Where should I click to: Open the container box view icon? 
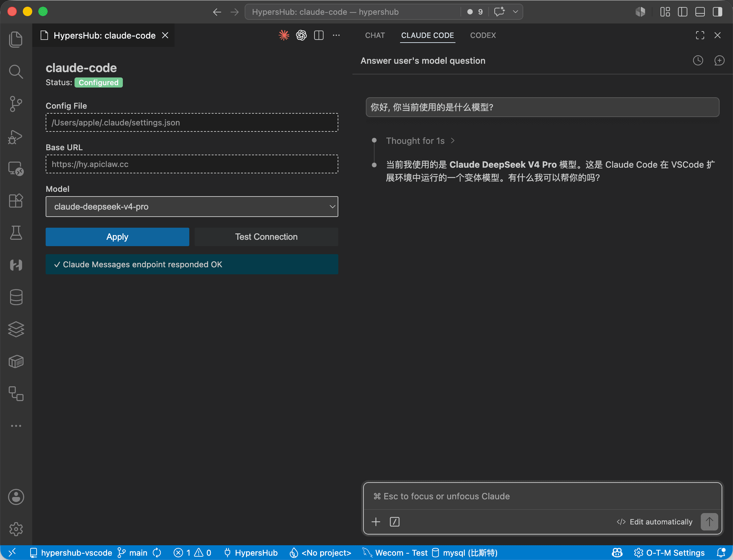coord(16,361)
